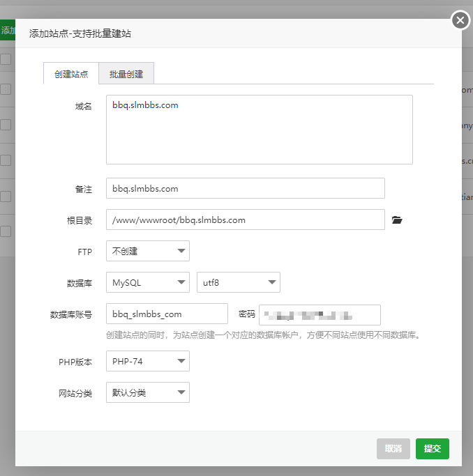The width and height of the screenshot is (473, 476).
Task: Focus the 备注 input field
Action: pyautogui.click(x=245, y=188)
